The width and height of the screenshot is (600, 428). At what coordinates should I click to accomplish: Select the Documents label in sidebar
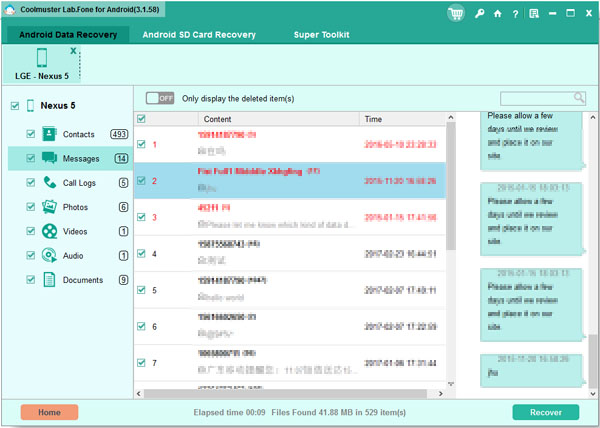pyautogui.click(x=83, y=280)
